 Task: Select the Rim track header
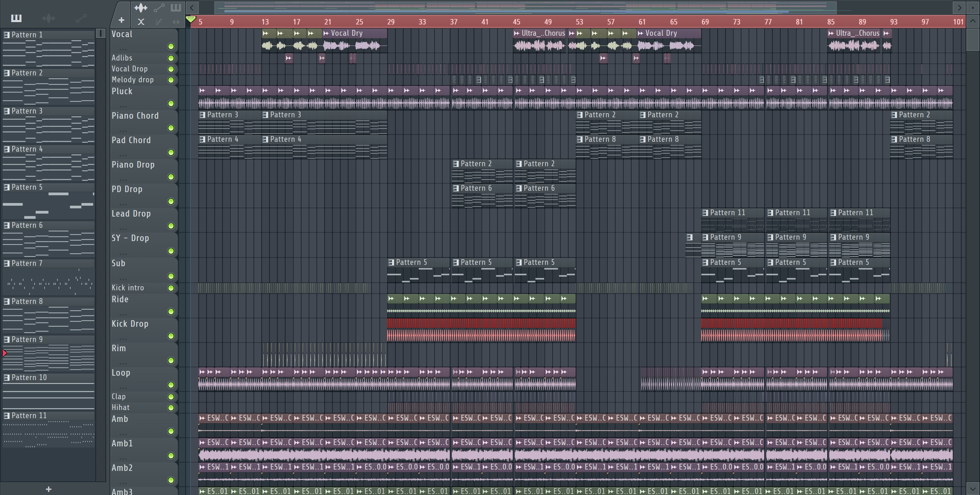pos(144,354)
